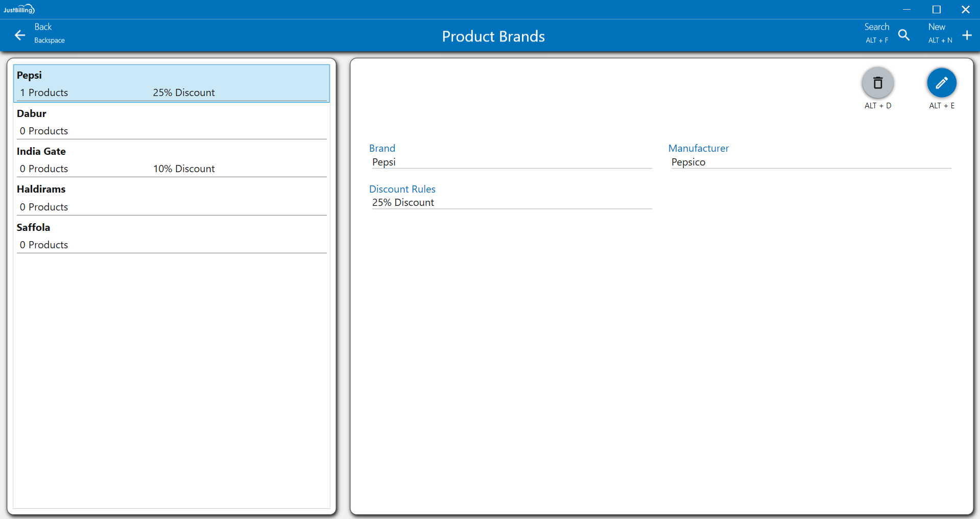Viewport: 980px width, 519px height.
Task: Open search with the magnifier icon
Action: click(x=904, y=35)
